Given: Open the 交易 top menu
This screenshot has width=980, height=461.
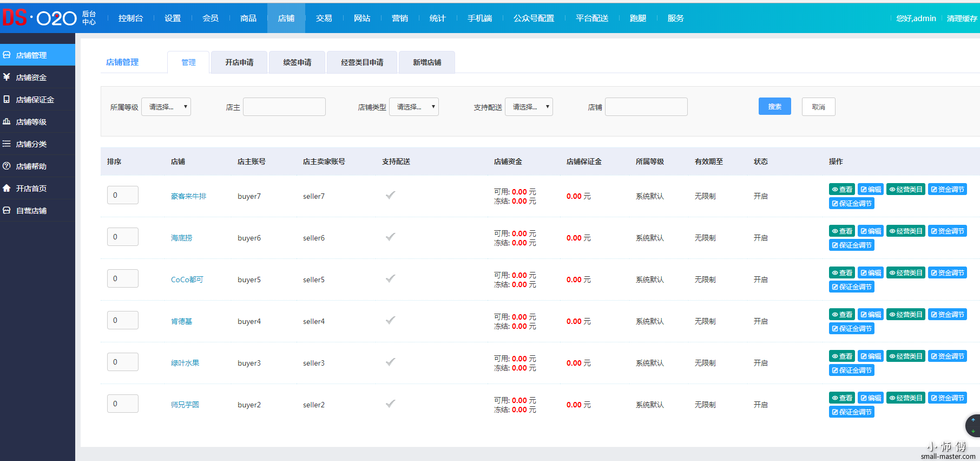Looking at the screenshot, I should tap(324, 18).
